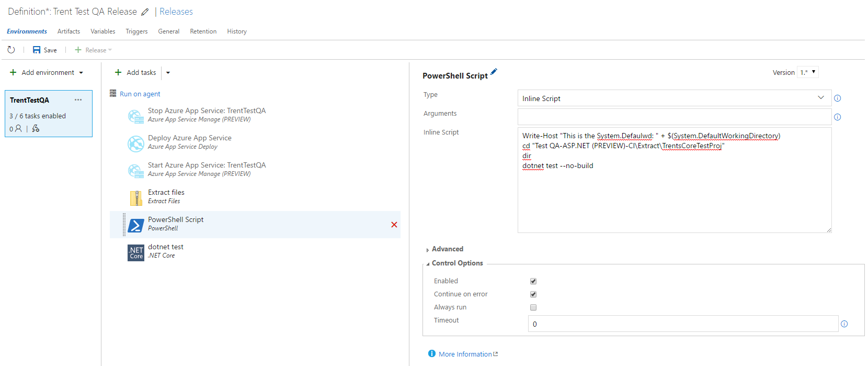Select the 'dotnet test' task name

tap(165, 247)
